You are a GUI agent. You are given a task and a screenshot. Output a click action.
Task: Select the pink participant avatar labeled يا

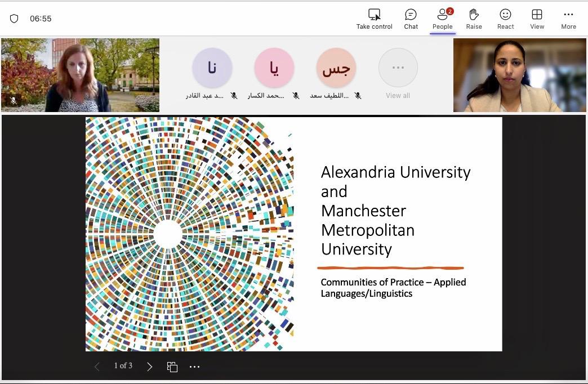[x=274, y=68]
